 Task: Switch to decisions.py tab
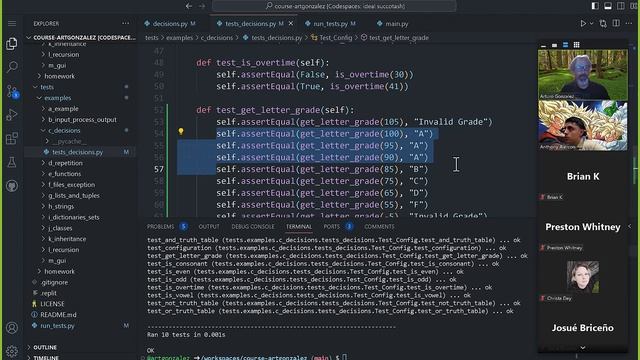point(170,24)
